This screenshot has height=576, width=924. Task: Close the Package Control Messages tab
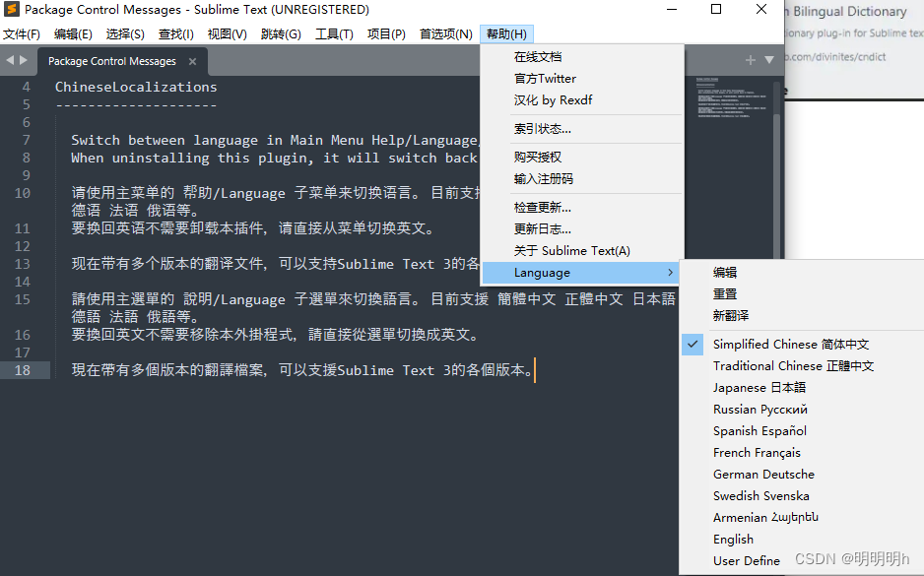[192, 60]
